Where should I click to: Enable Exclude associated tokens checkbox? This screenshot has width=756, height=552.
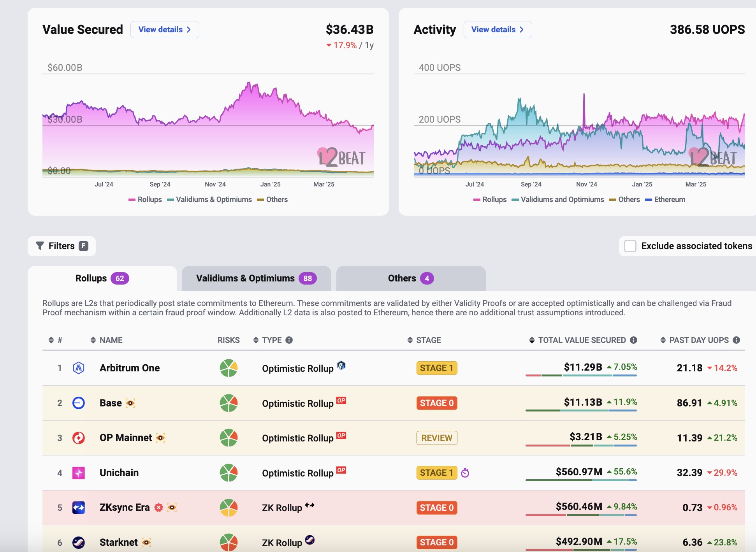pos(630,246)
